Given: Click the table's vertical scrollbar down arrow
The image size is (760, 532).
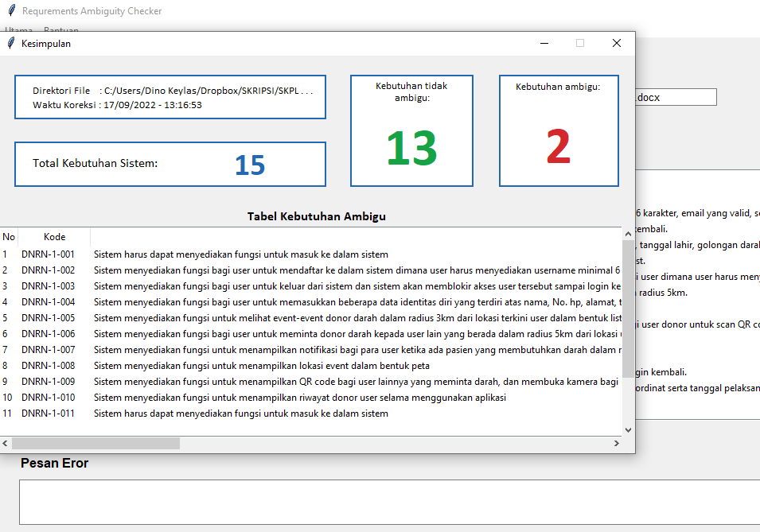Looking at the screenshot, I should click(628, 429).
